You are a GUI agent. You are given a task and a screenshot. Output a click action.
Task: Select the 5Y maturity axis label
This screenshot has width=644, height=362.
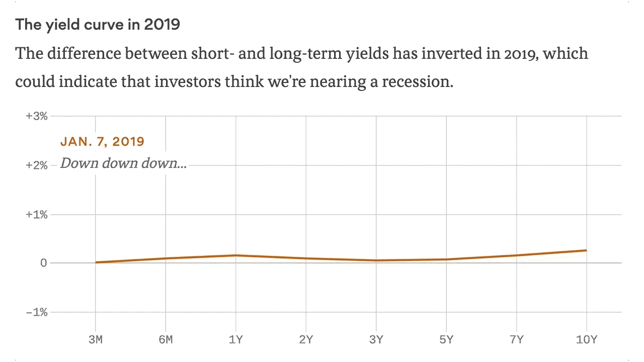pyautogui.click(x=446, y=340)
